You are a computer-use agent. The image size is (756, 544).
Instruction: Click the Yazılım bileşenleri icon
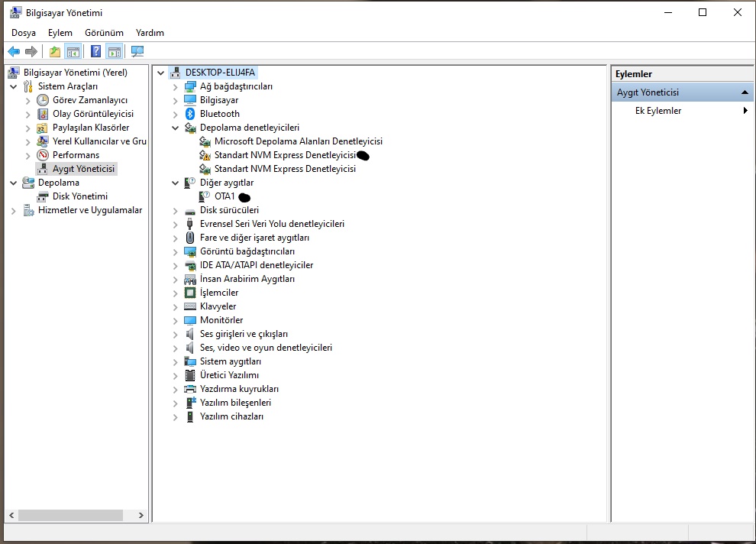[x=190, y=403]
